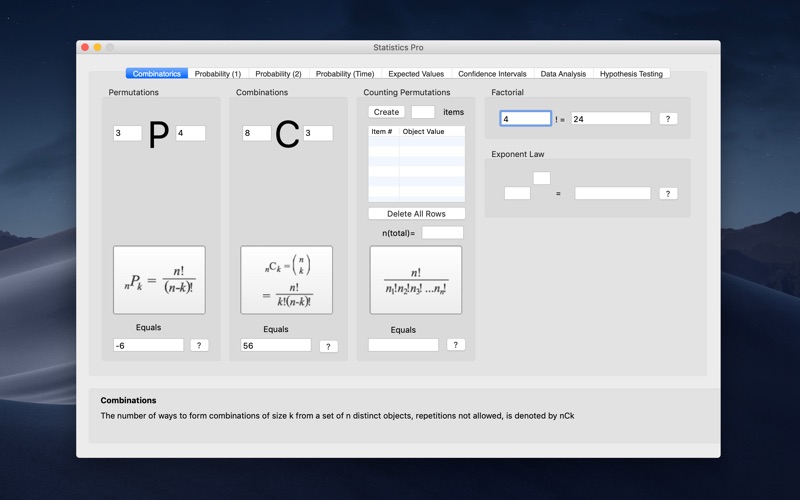Click the Factorial result field showing 24

(611, 118)
